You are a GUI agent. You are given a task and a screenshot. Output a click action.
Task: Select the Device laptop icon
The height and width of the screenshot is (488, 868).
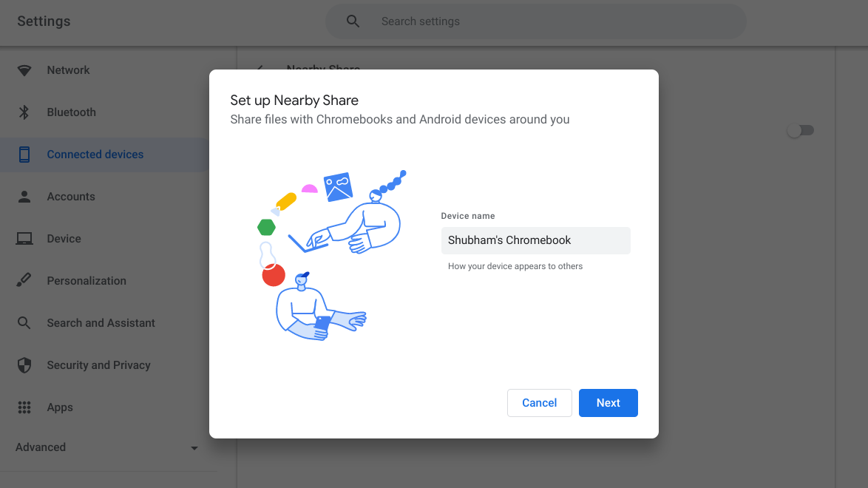[x=24, y=238]
